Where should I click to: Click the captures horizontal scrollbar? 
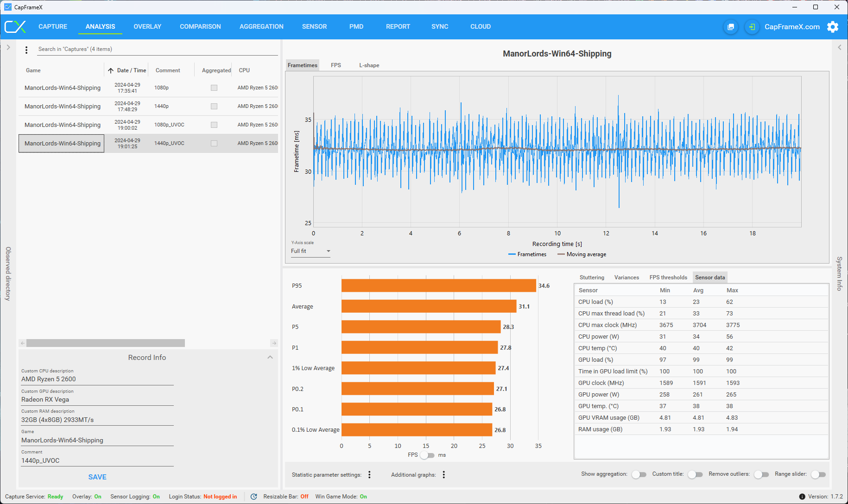point(106,343)
